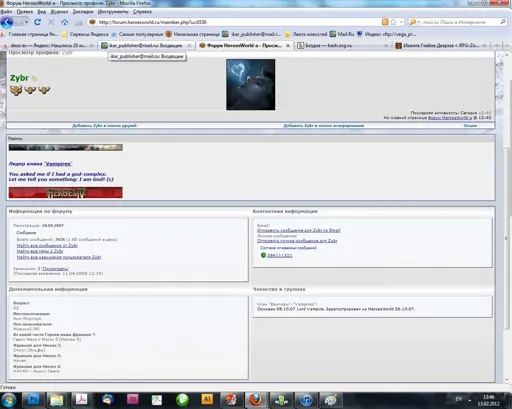Open the "Vampires" clan link in signature
The image size is (512, 409).
click(x=58, y=164)
